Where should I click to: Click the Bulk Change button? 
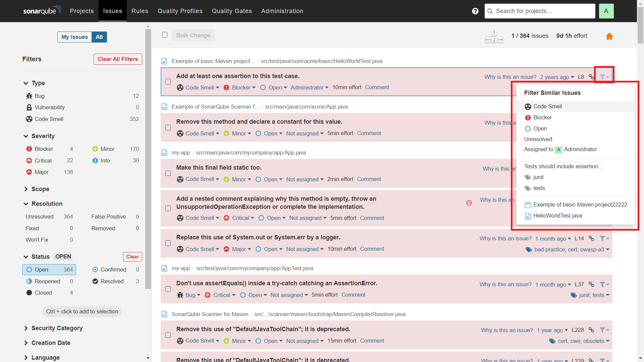click(193, 35)
